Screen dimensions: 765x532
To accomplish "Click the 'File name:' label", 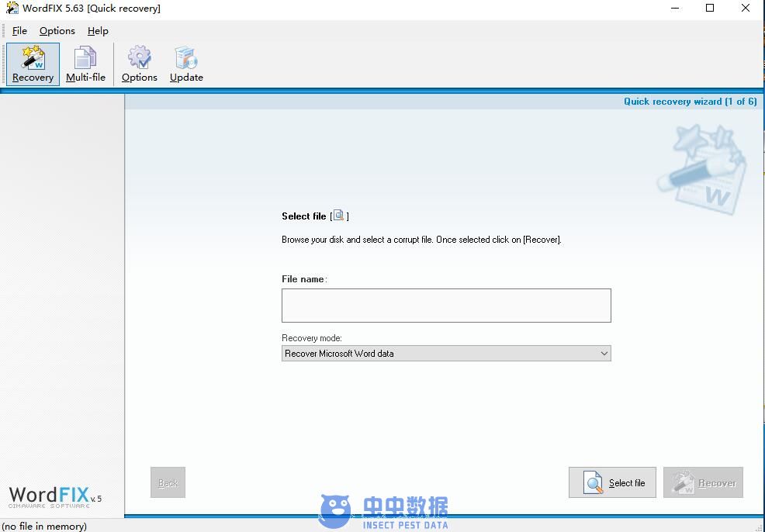I will pyautogui.click(x=304, y=279).
